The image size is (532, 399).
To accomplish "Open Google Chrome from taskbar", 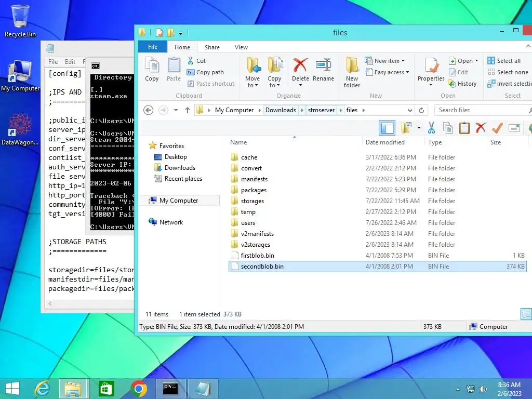I will coord(139,389).
